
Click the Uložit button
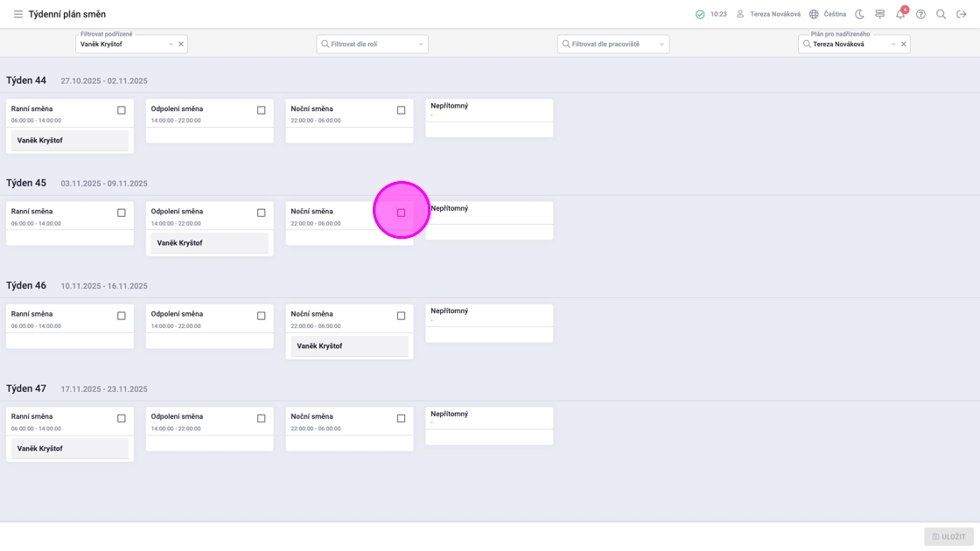948,537
